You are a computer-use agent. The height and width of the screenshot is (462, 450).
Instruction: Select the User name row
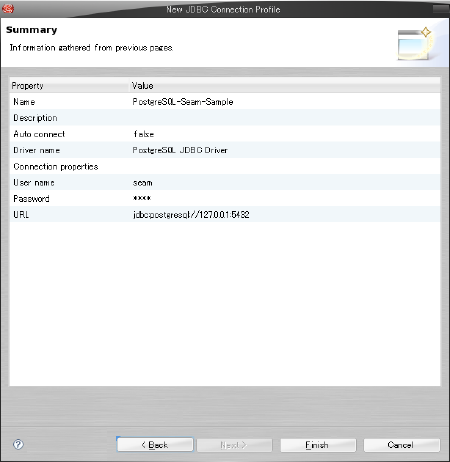click(225, 182)
